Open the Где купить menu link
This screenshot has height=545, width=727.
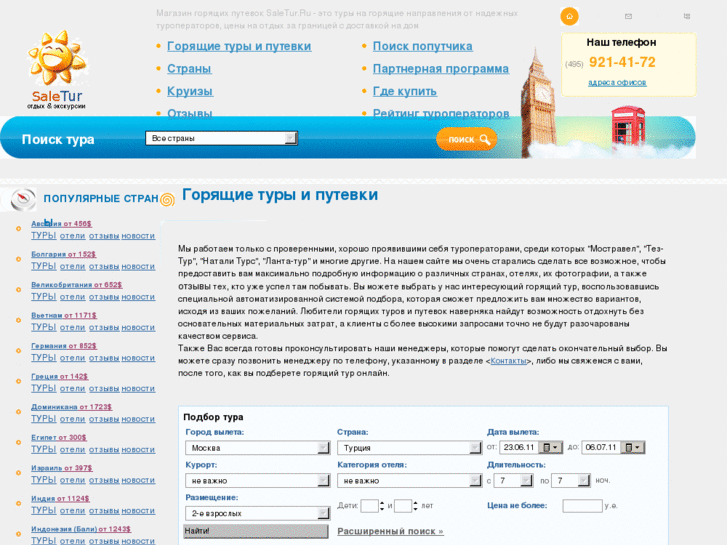tap(405, 91)
